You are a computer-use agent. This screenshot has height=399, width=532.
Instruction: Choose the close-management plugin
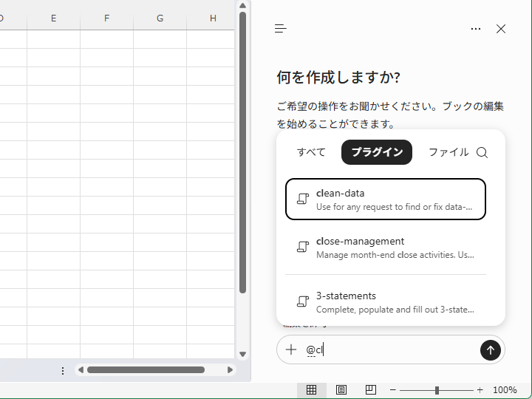pyautogui.click(x=386, y=248)
